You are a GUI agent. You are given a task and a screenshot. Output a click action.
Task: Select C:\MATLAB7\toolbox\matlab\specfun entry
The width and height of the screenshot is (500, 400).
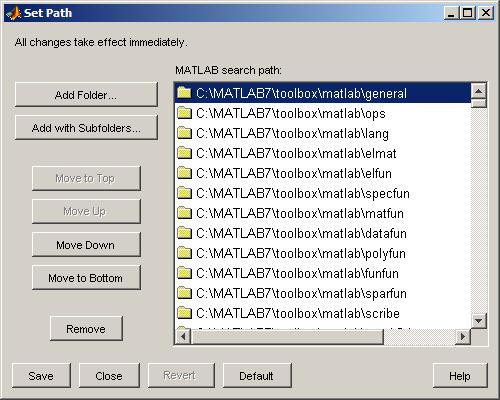coord(322,193)
